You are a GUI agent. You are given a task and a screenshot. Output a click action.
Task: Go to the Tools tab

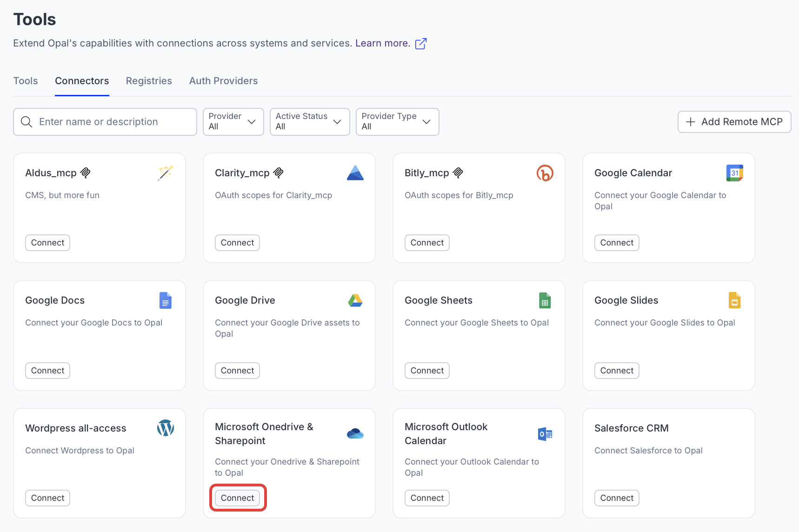tap(26, 81)
